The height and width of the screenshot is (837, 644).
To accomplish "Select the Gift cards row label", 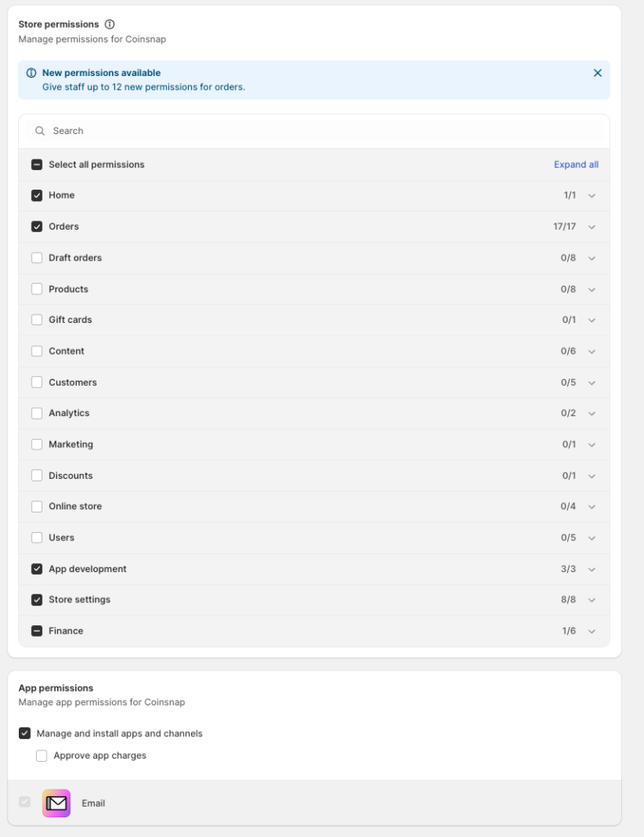I will pos(70,320).
